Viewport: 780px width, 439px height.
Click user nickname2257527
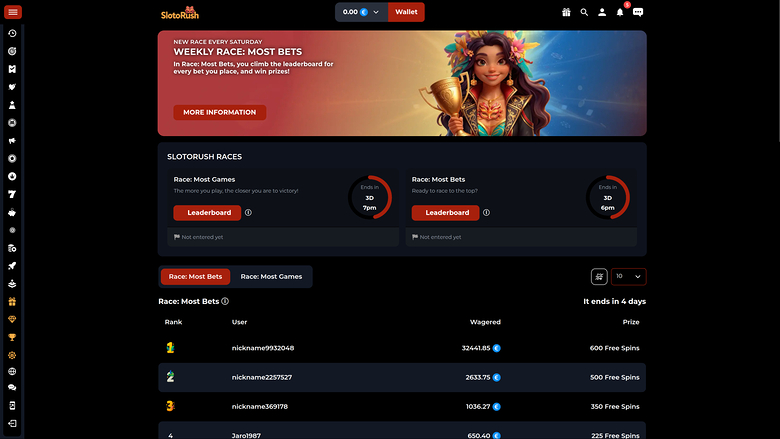[x=262, y=377]
